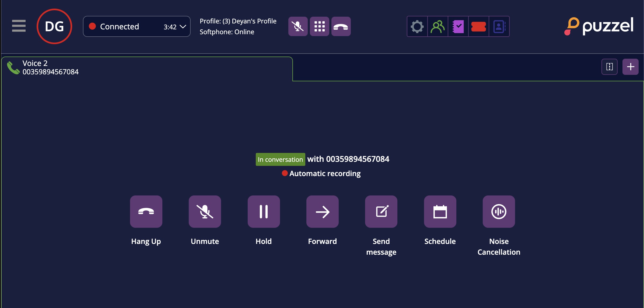Open the dial pad keypad icon

pyautogui.click(x=319, y=26)
